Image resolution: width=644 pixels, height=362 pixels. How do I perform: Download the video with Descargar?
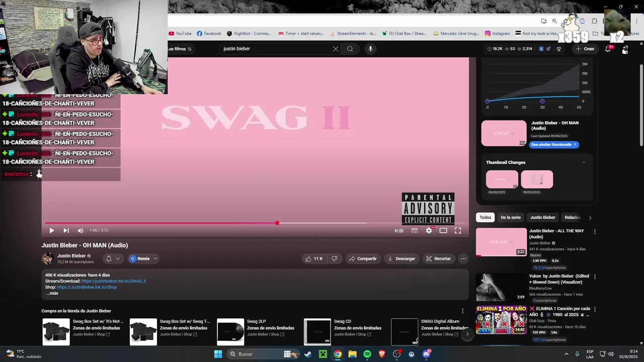pyautogui.click(x=401, y=258)
